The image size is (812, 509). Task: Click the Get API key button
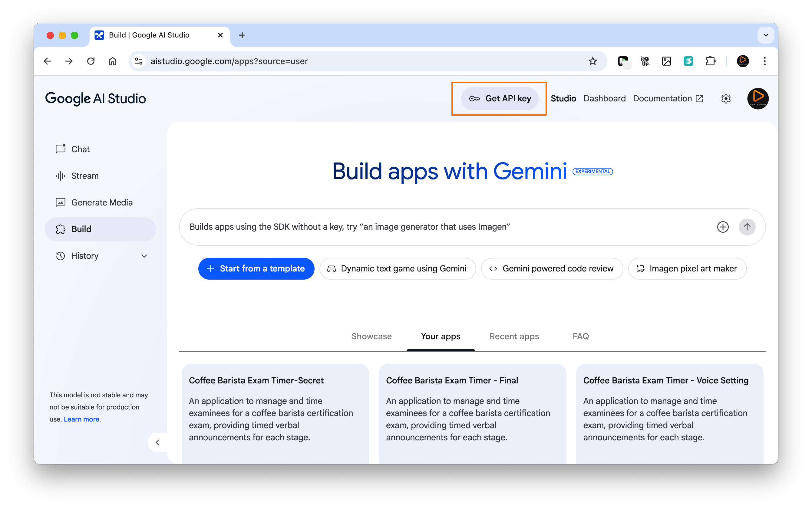pyautogui.click(x=500, y=99)
